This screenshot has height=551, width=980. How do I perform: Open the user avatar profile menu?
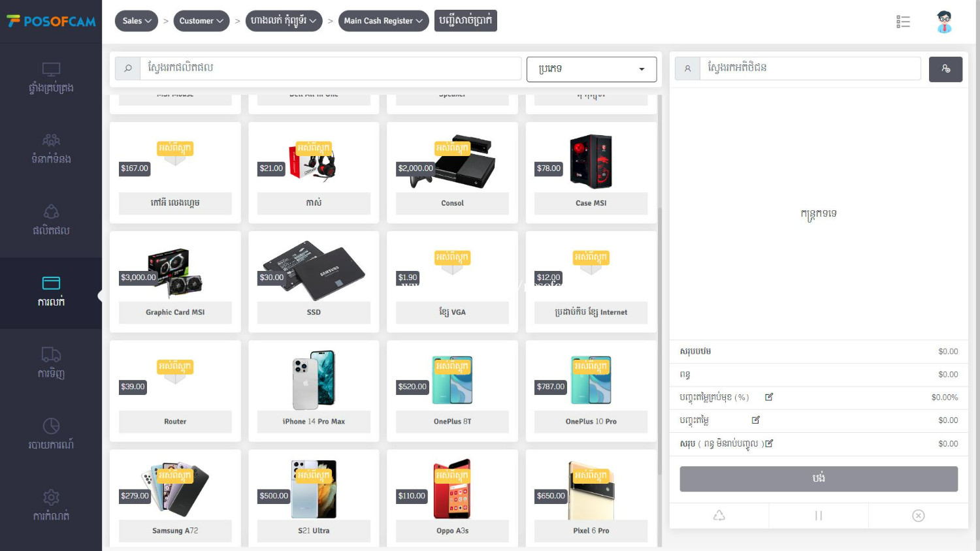click(x=944, y=22)
